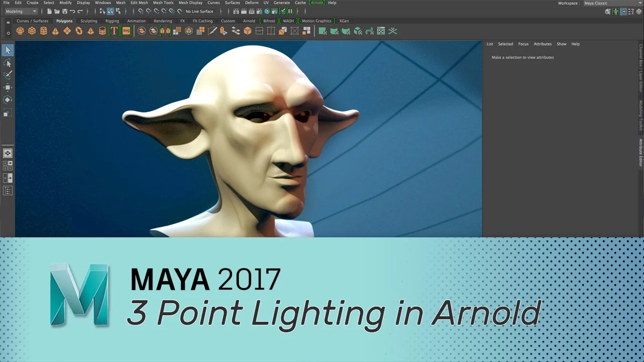Open the Attribute Editor Attributes menu
Viewport: 644px width, 362px height.
[542, 44]
